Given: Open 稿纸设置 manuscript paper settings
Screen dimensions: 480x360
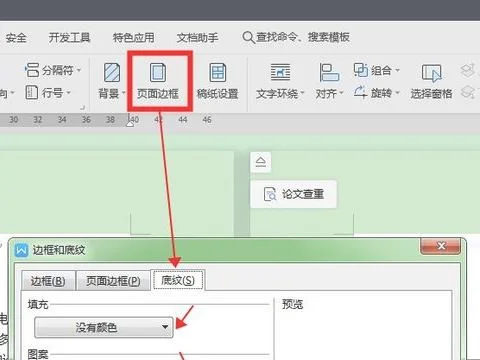Looking at the screenshot, I should (x=217, y=81).
